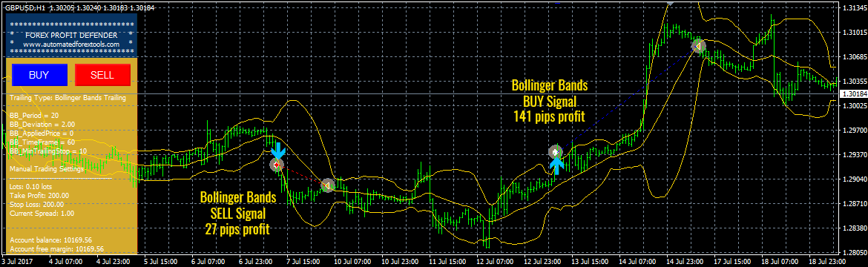Select the red sell entry arrow marker

277,165
